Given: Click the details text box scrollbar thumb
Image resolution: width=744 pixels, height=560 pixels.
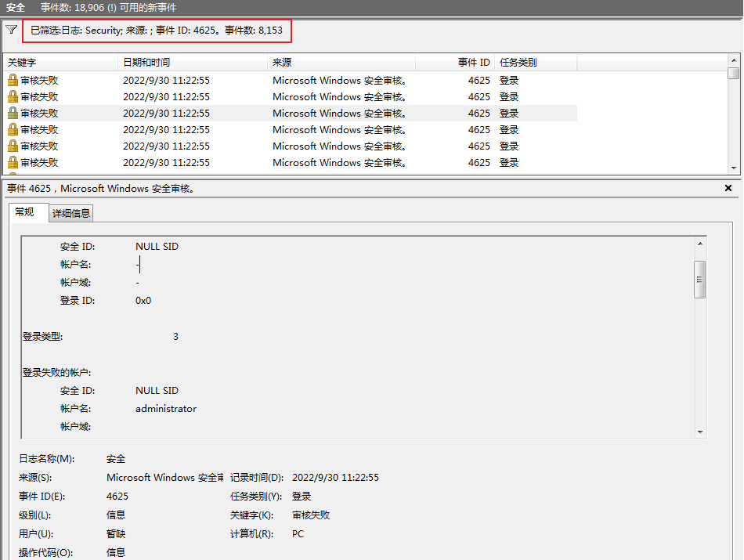Looking at the screenshot, I should pyautogui.click(x=700, y=278).
